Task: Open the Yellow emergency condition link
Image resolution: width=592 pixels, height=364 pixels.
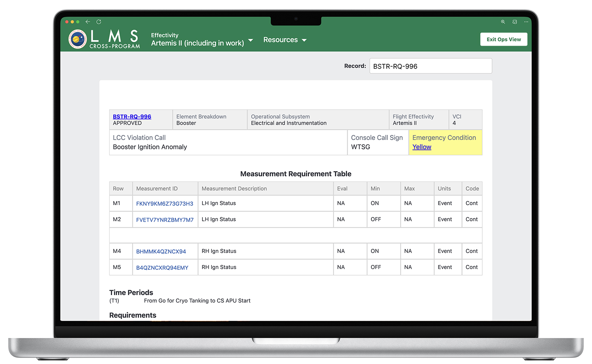Action: coord(422,147)
